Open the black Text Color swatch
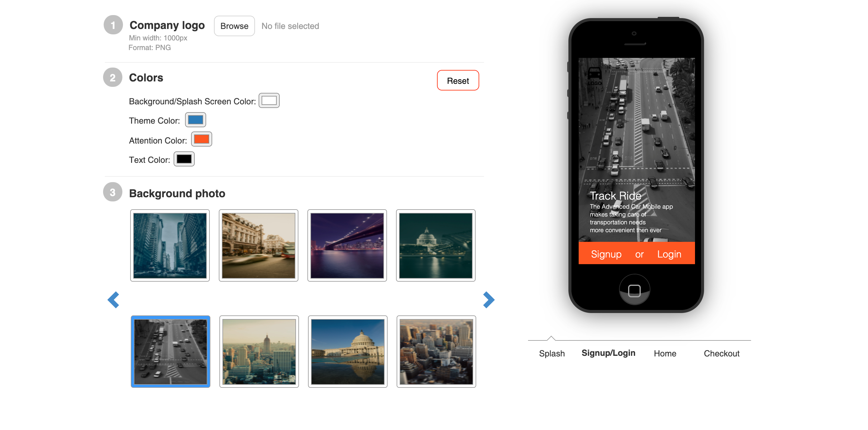 point(184,159)
